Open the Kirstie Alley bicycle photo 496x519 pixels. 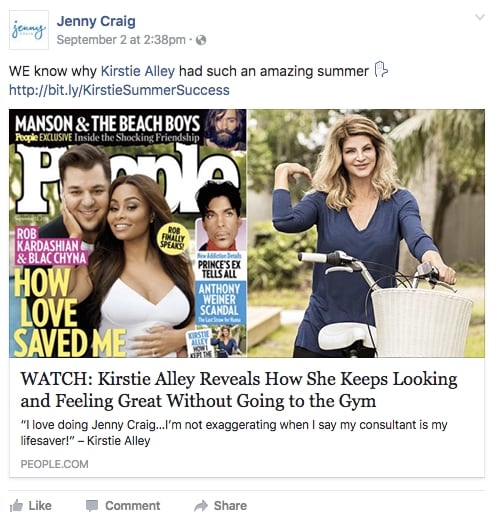pyautogui.click(x=366, y=233)
